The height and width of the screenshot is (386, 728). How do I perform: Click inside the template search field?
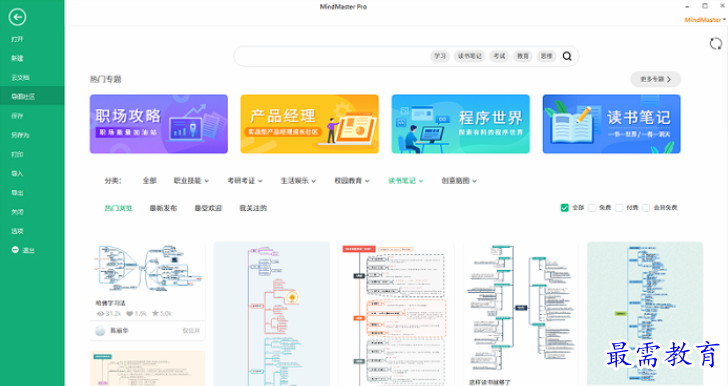(332, 56)
